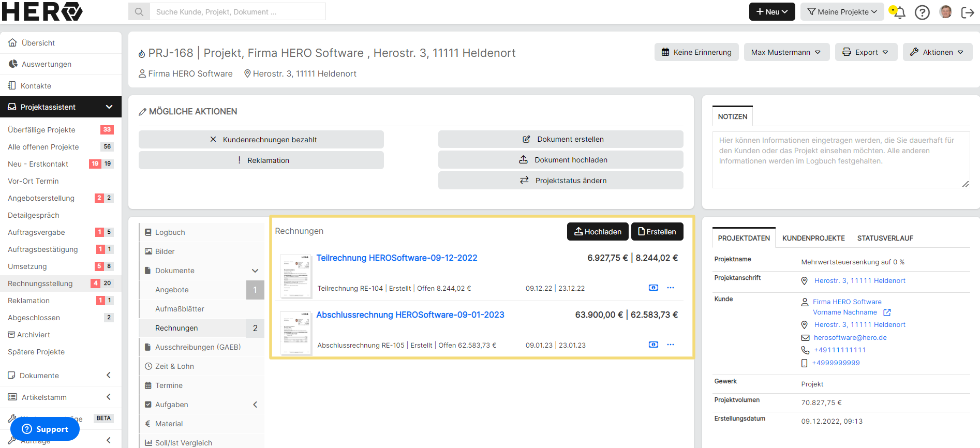Viewport: 980px width, 448px height.
Task: Open Aufmaßblätter in the documents menu
Action: coord(202,309)
